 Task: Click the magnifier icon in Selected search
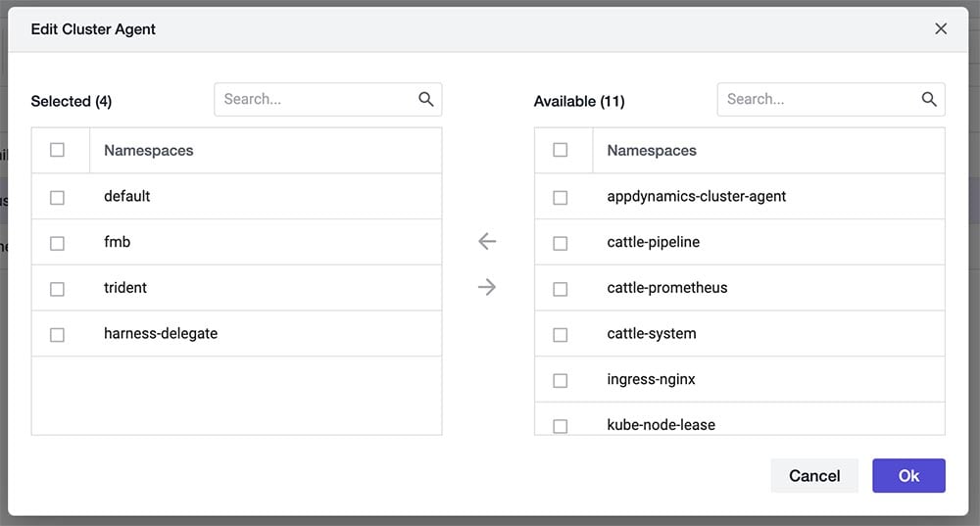425,99
